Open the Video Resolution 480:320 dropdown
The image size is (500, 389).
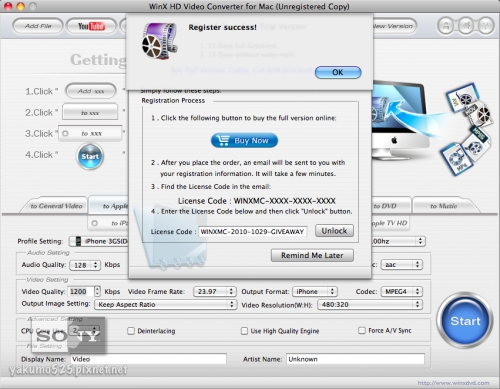click(x=370, y=304)
